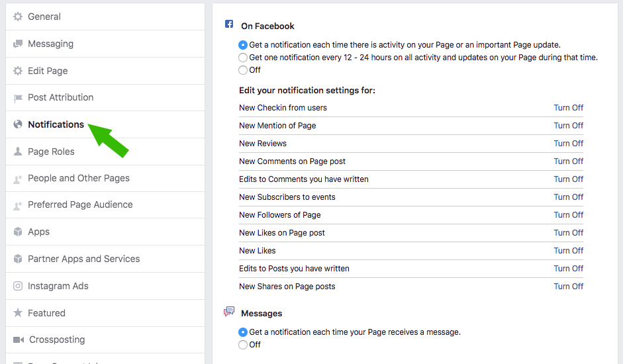This screenshot has height=364, width=623.
Task: Click 'Edit your notification settings for:' heading
Action: tap(307, 91)
